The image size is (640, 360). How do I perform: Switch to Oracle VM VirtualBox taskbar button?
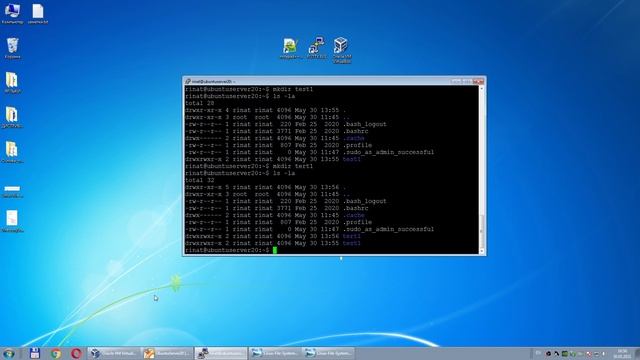pyautogui.click(x=114, y=353)
